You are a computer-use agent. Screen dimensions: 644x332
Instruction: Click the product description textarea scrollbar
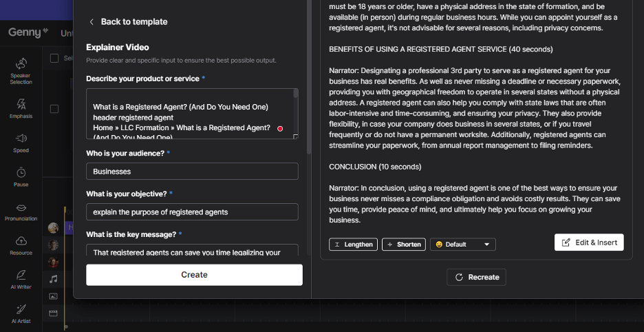pyautogui.click(x=296, y=94)
